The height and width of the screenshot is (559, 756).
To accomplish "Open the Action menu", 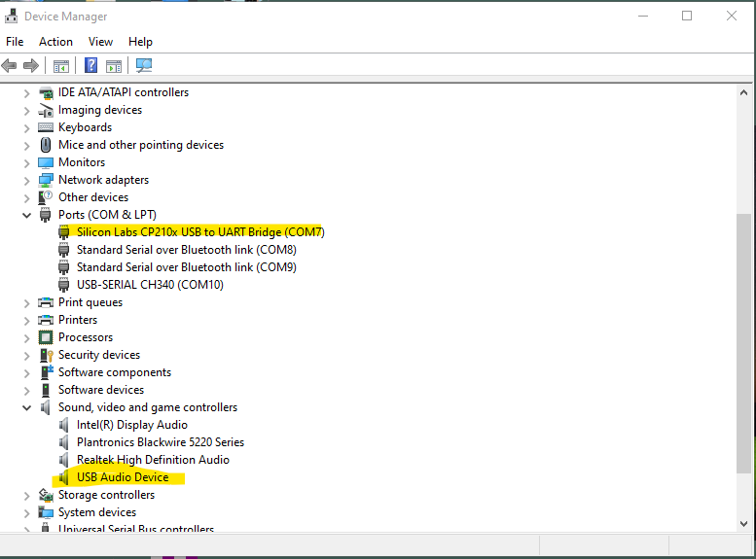I will [55, 42].
